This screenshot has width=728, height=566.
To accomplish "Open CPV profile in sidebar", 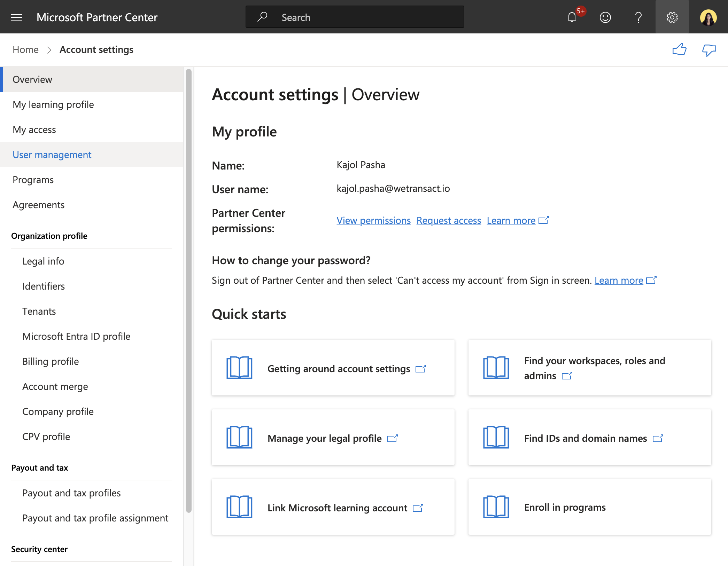I will click(92, 437).
